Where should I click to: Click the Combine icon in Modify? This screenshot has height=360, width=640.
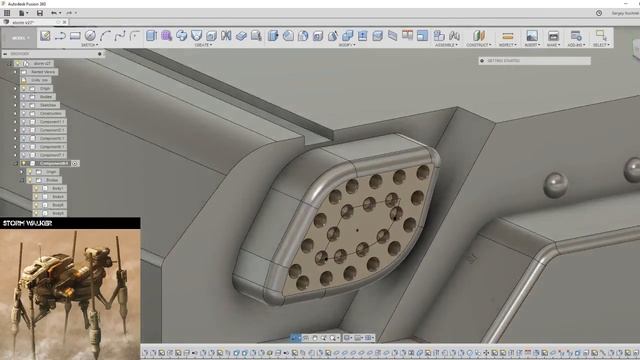pyautogui.click(x=348, y=36)
